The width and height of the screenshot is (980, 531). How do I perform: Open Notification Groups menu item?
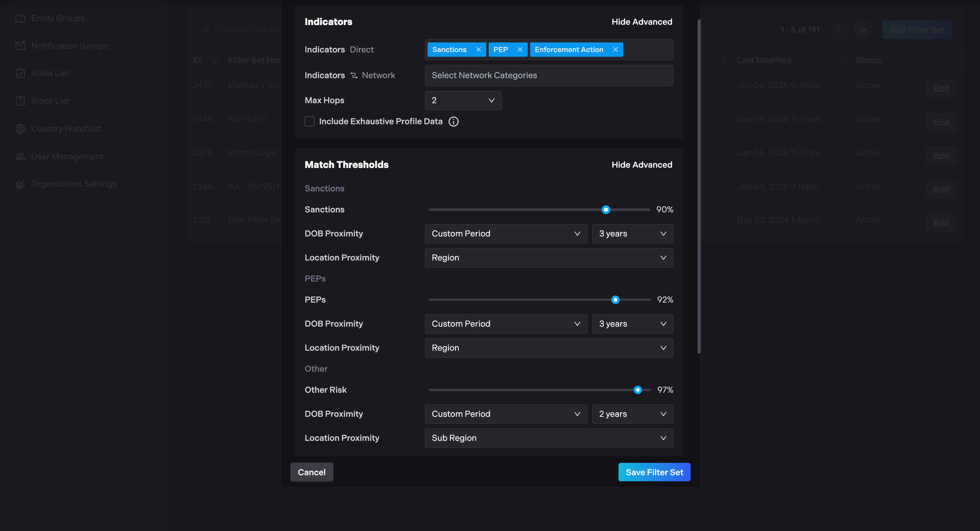pyautogui.click(x=69, y=46)
